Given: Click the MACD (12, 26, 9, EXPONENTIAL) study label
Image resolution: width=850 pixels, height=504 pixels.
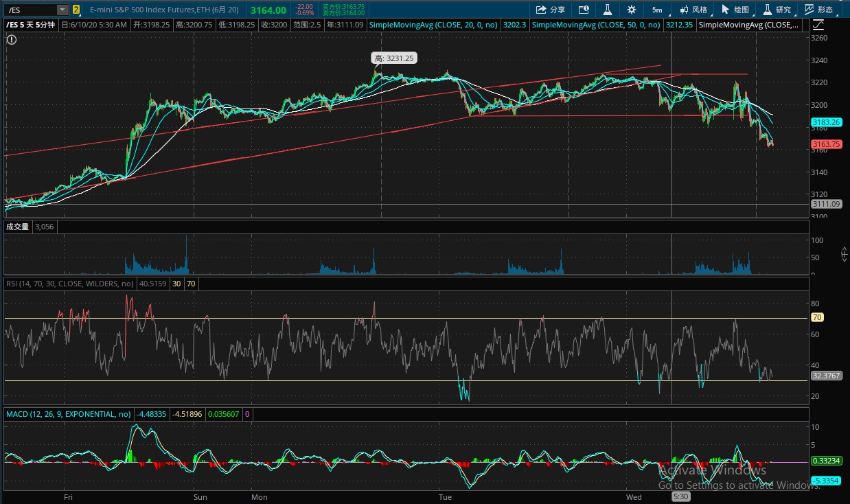Looking at the screenshot, I should pos(69,414).
